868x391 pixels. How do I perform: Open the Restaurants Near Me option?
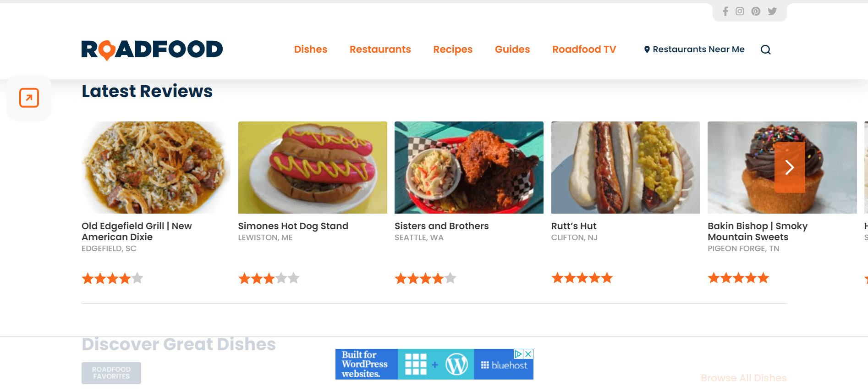coord(699,49)
